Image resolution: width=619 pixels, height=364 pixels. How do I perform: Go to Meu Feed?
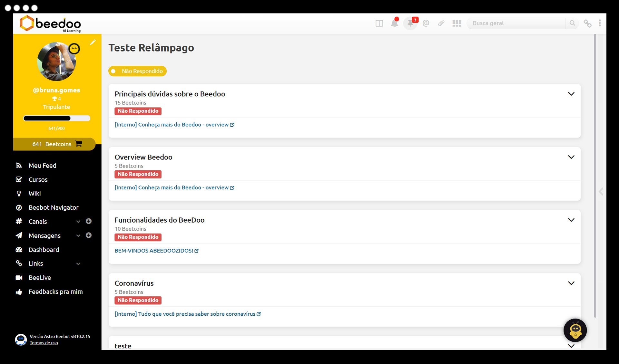43,166
